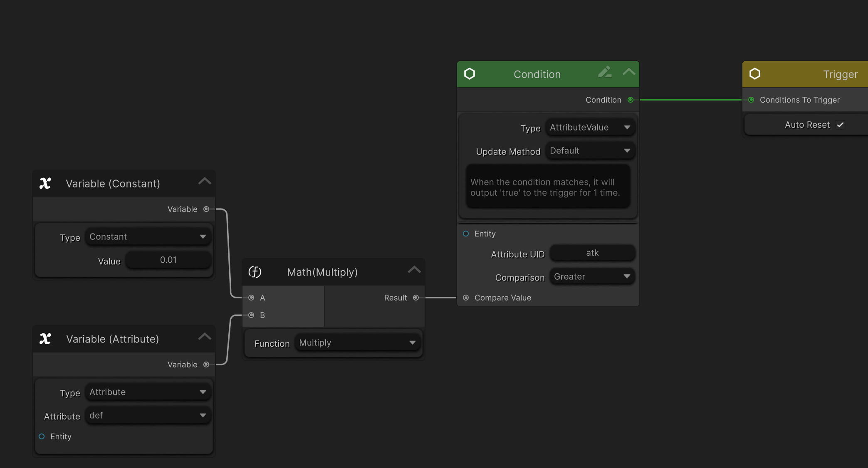This screenshot has height=468, width=868.
Task: Click the Value field showing 0.01
Action: pyautogui.click(x=168, y=260)
